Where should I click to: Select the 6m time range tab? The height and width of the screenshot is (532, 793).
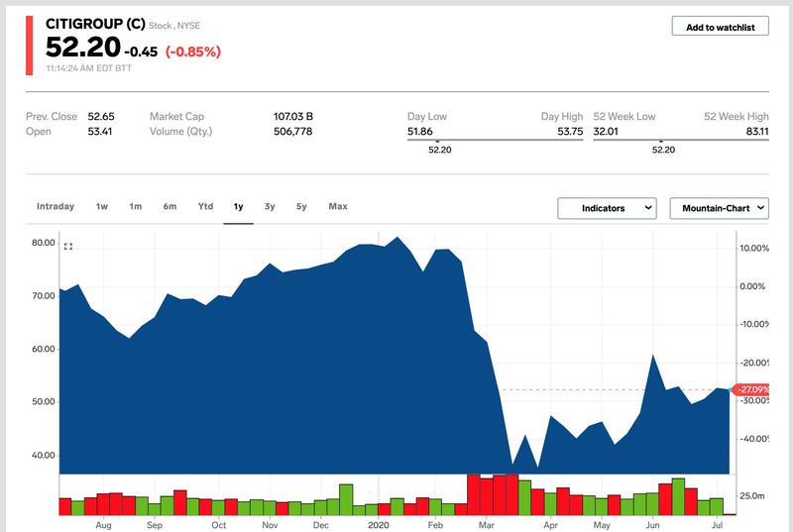[170, 206]
